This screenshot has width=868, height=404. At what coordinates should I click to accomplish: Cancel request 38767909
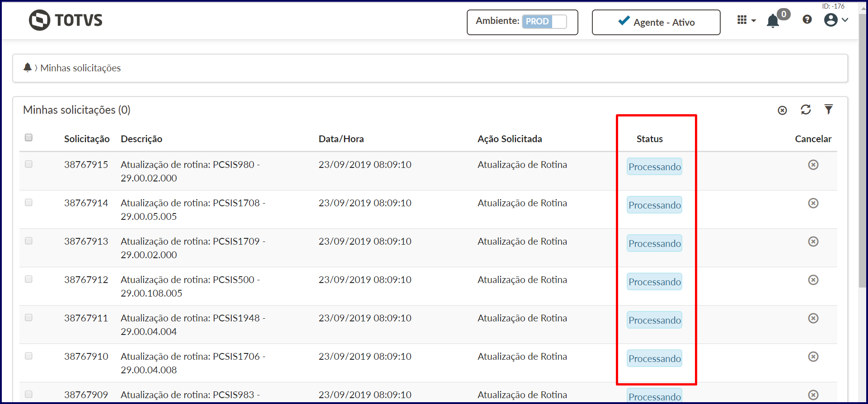pos(813,395)
